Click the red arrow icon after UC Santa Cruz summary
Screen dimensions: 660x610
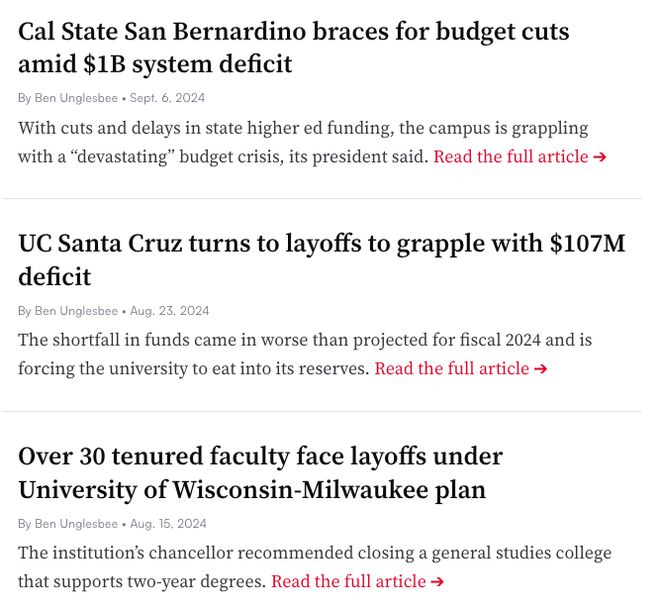540,369
